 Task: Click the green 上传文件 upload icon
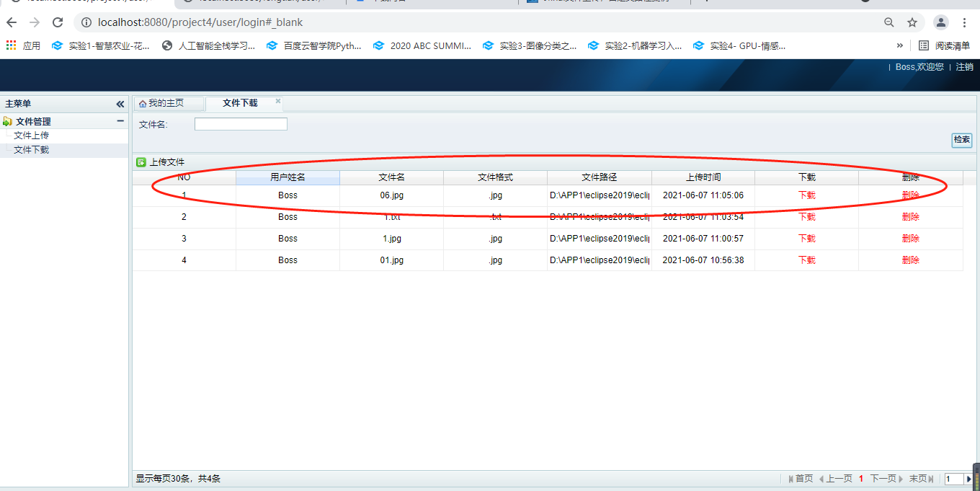point(141,162)
